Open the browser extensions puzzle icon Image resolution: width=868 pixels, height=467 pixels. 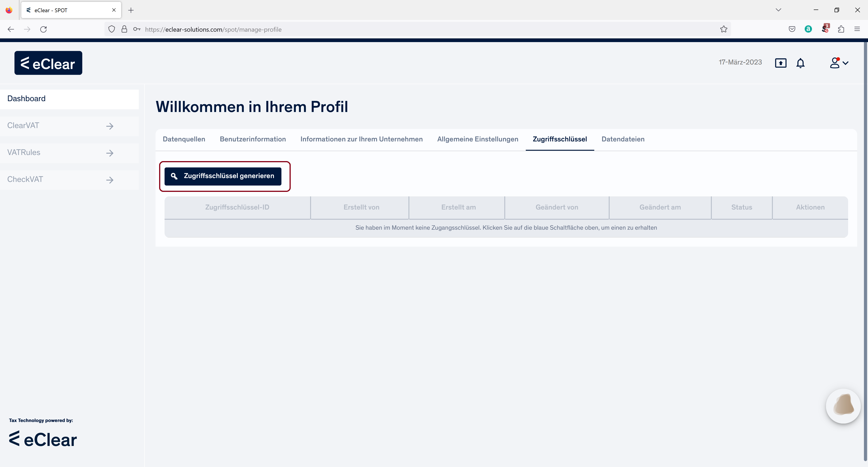[x=841, y=29]
